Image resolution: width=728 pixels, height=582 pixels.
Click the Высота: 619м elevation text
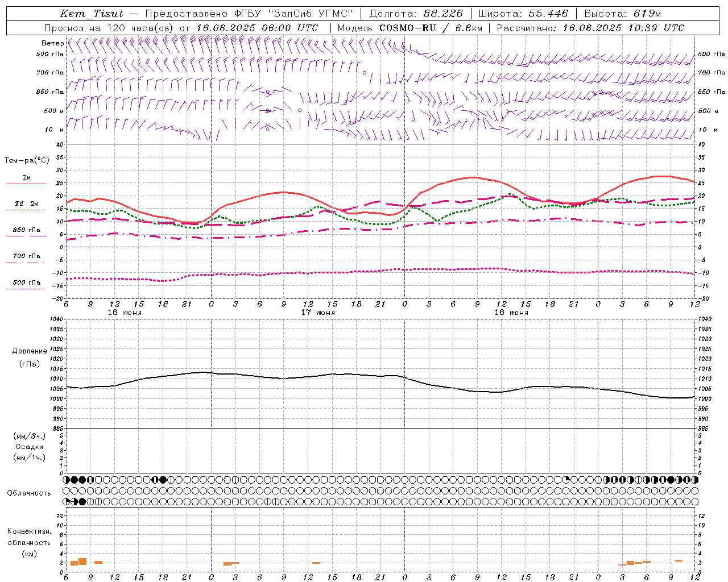(x=622, y=14)
